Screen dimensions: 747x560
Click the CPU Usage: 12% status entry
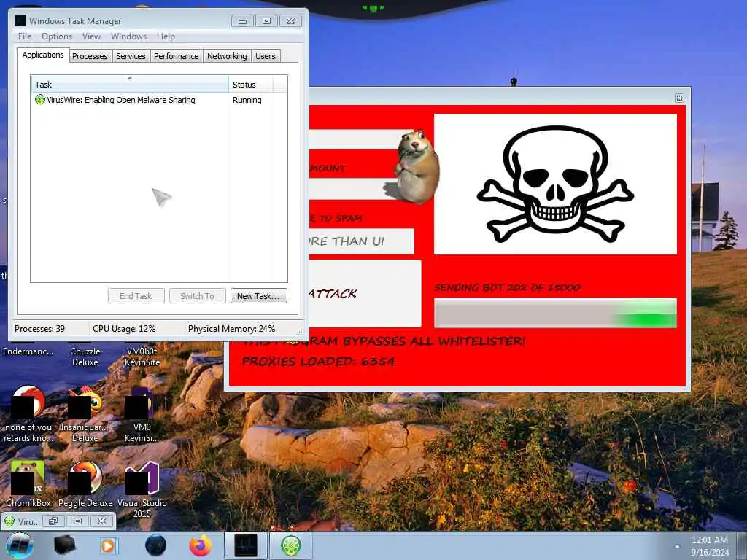coord(124,329)
